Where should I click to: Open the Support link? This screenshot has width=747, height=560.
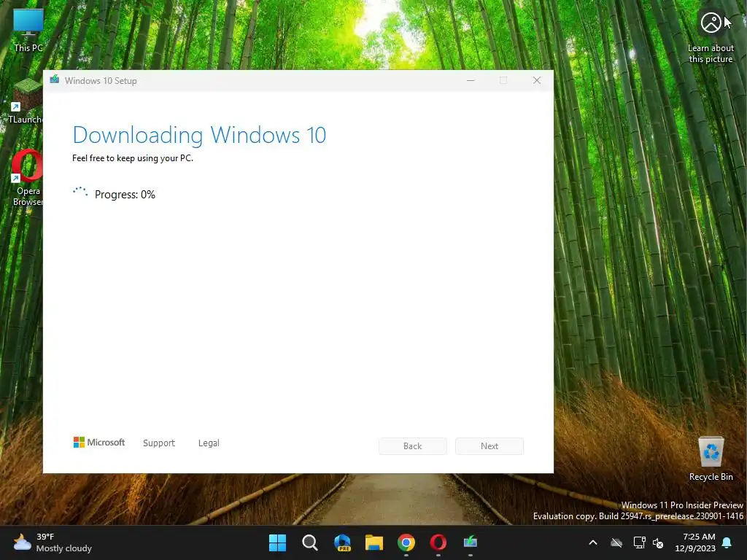tap(158, 443)
